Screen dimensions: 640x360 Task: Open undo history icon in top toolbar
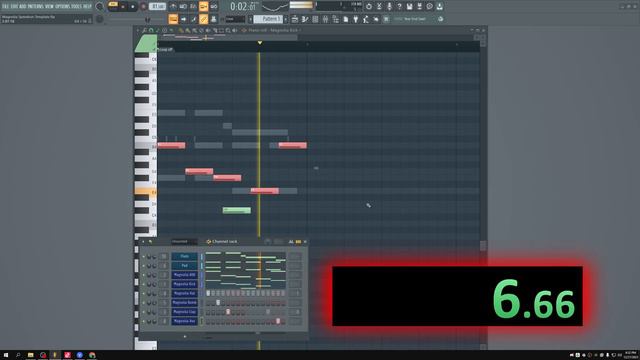pyautogui.click(x=369, y=7)
